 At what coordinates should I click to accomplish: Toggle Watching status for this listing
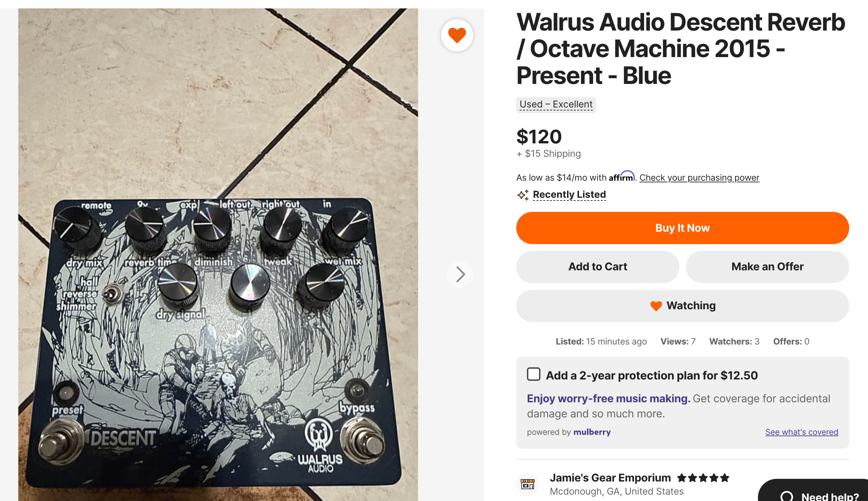point(682,306)
